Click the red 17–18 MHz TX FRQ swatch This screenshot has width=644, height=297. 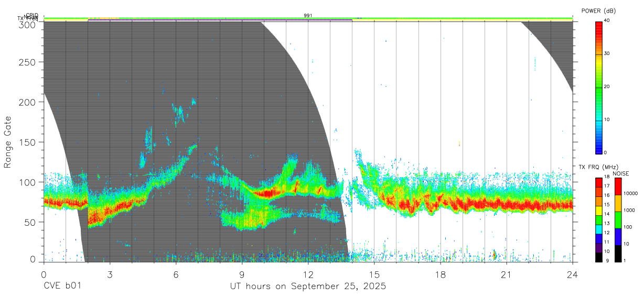pos(599,182)
